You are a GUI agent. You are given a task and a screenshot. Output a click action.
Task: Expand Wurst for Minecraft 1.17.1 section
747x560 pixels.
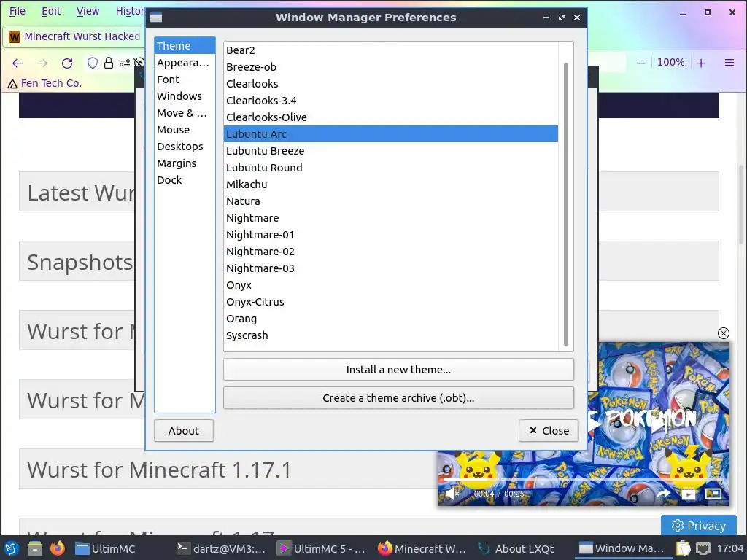point(228,470)
